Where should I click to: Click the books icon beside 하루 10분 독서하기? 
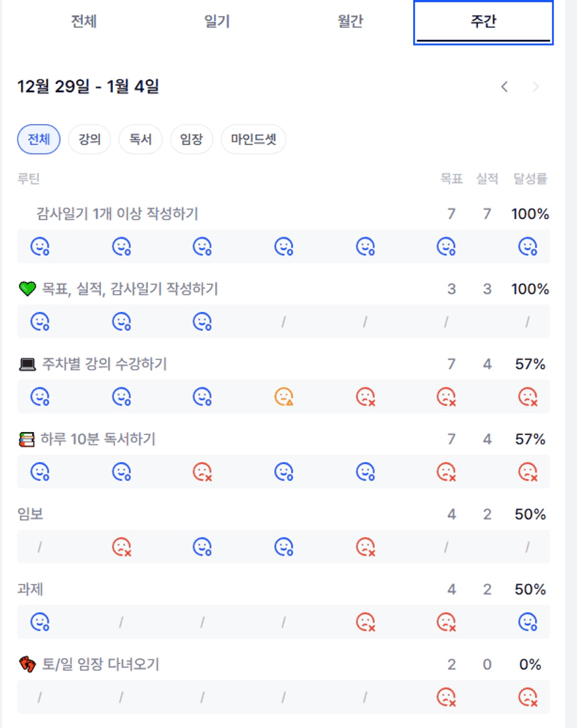tap(27, 440)
